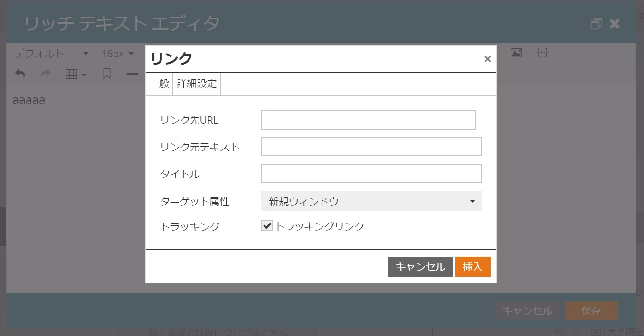Image resolution: width=644 pixels, height=336 pixels.
Task: Toggle the トラッキングリンク checkbox
Action: pos(267,226)
